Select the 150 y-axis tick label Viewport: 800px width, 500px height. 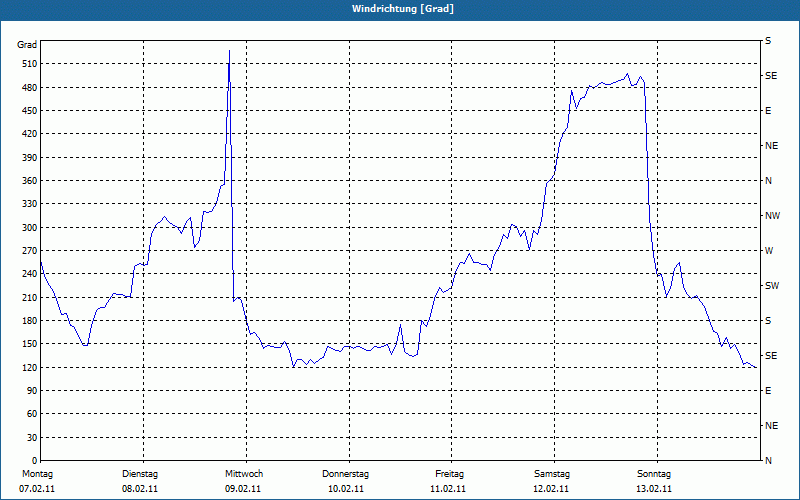point(29,343)
